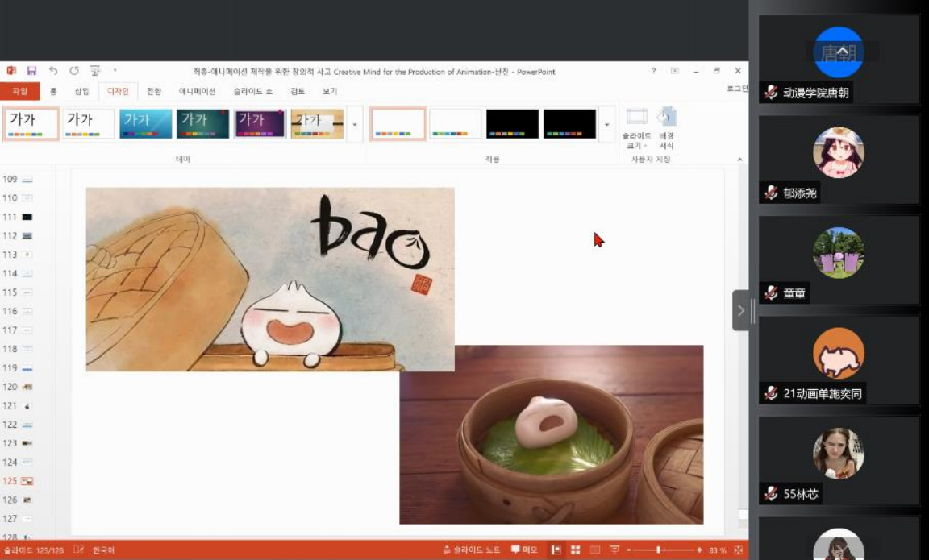
Task: Open the 삽입 (Insert) ribbon tab
Action: click(x=81, y=92)
